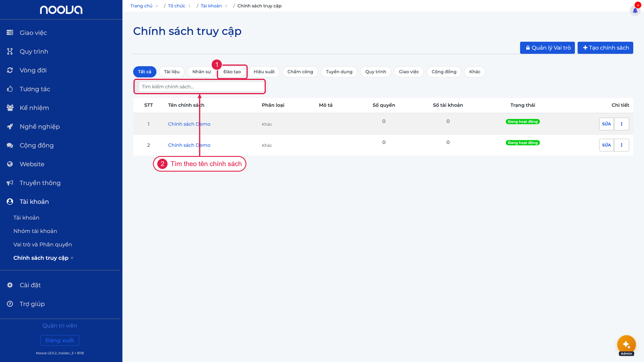
Task: Select the Hiệu suất filter tab
Action: point(264,72)
